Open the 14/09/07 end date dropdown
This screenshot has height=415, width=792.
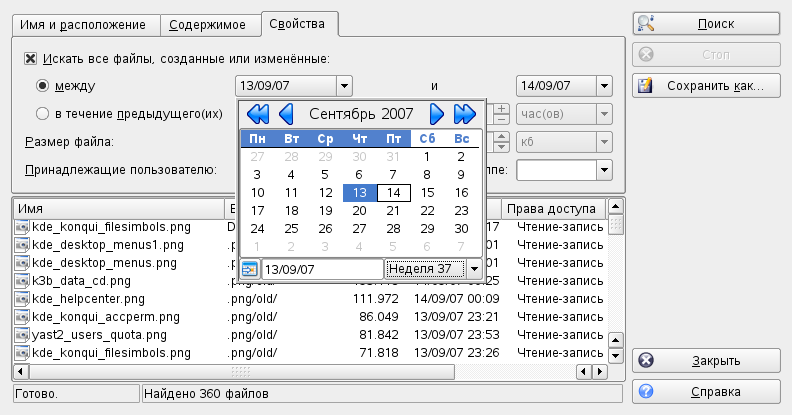point(603,86)
